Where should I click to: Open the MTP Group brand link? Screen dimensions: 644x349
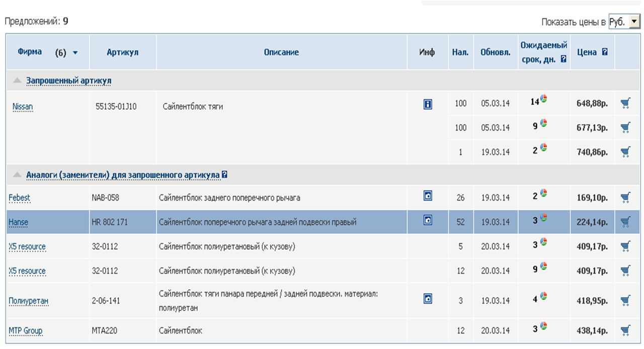(26, 331)
